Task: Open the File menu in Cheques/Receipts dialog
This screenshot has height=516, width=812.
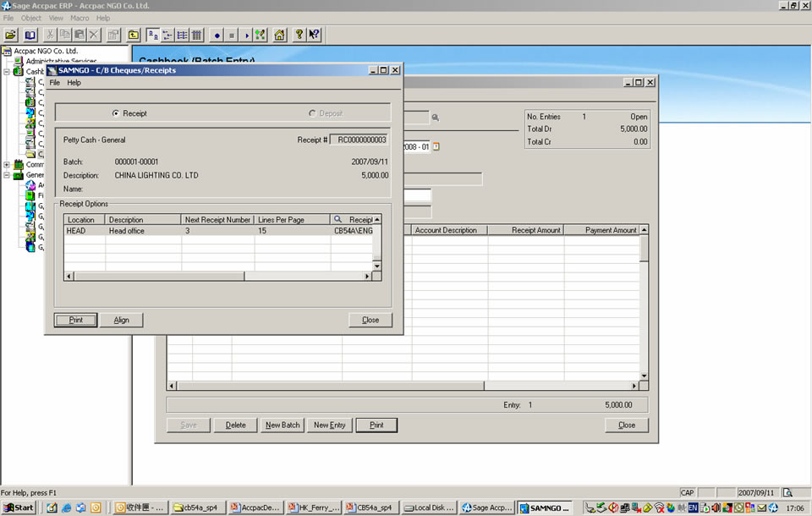Action: click(54, 83)
